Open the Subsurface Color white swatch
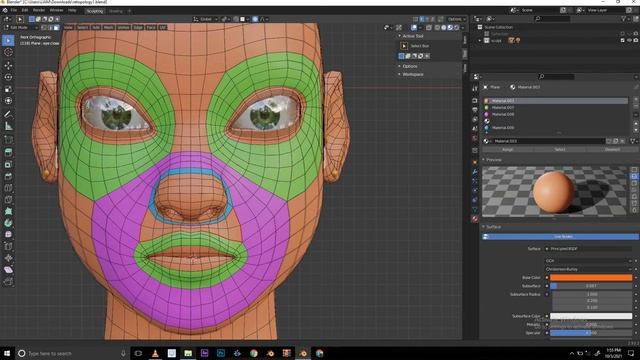 coord(591,316)
